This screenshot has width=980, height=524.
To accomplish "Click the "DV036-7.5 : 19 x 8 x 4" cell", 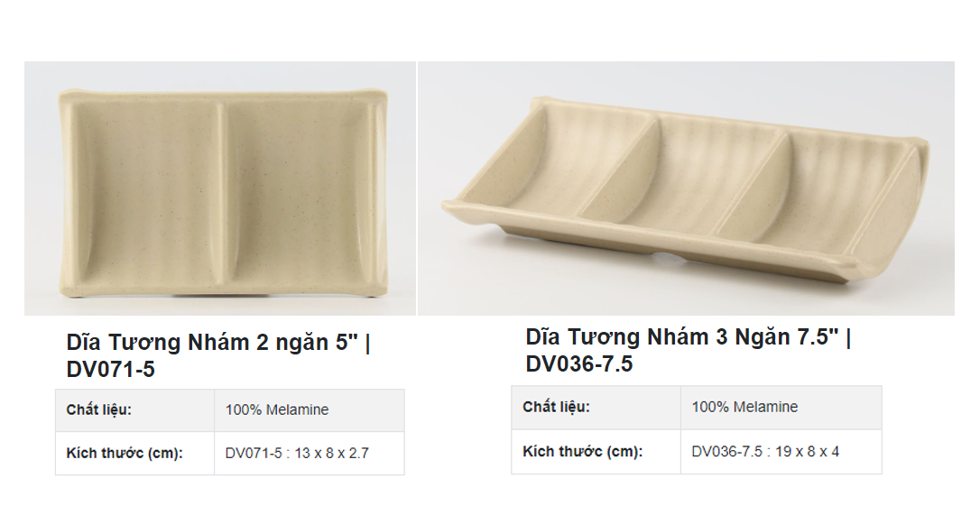I will pyautogui.click(x=765, y=452).
